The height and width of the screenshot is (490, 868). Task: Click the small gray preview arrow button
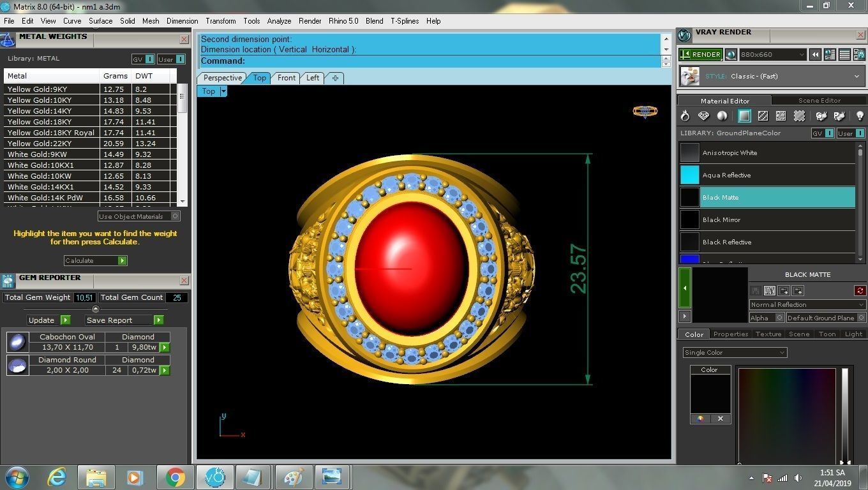click(685, 316)
